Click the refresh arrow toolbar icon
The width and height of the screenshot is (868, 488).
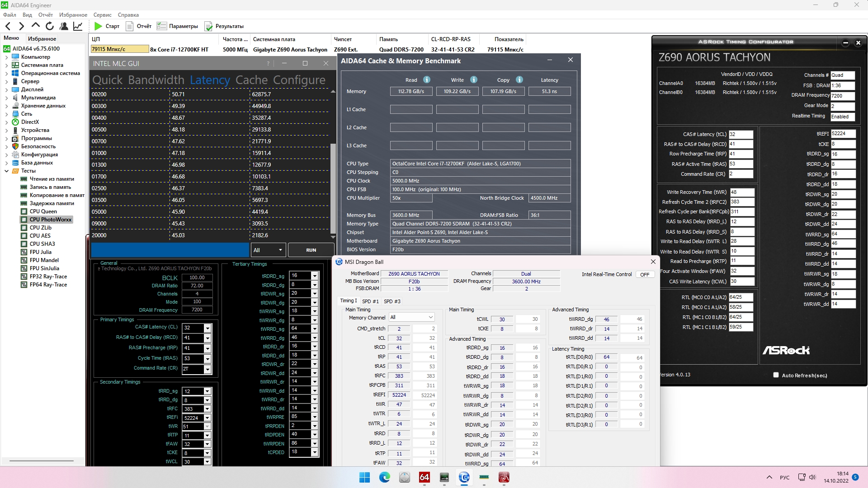click(50, 26)
